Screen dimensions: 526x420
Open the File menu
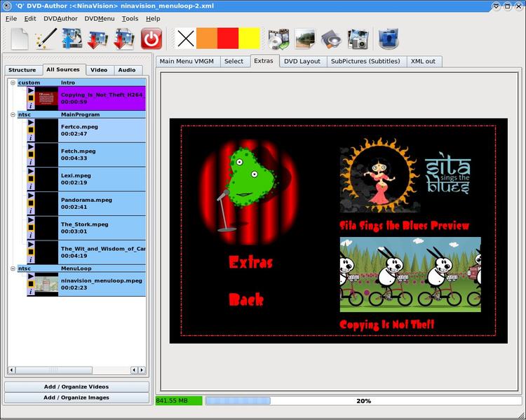coord(11,18)
